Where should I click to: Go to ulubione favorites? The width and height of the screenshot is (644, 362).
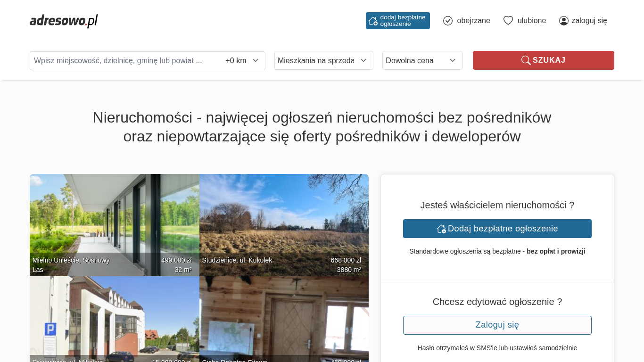(531, 21)
